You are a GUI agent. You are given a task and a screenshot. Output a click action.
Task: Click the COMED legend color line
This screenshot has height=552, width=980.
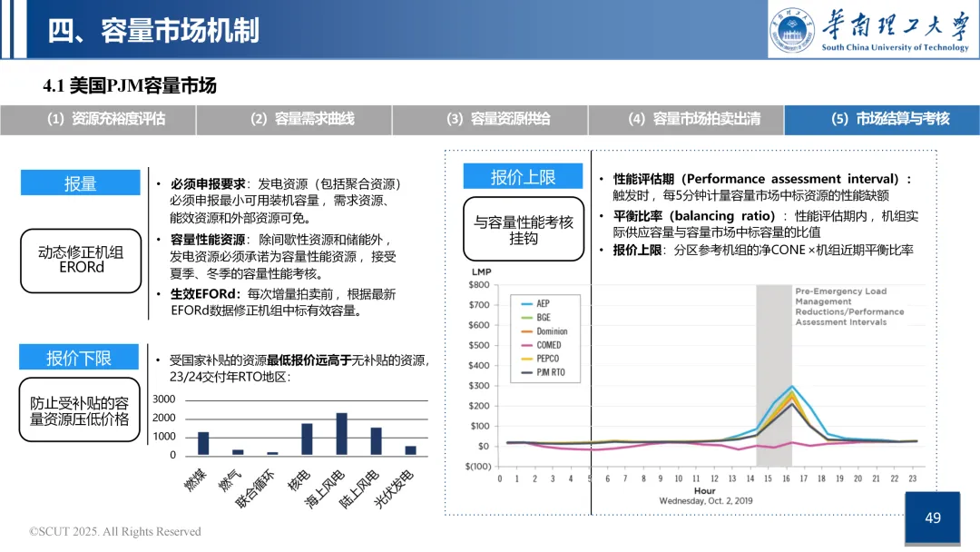click(x=527, y=345)
